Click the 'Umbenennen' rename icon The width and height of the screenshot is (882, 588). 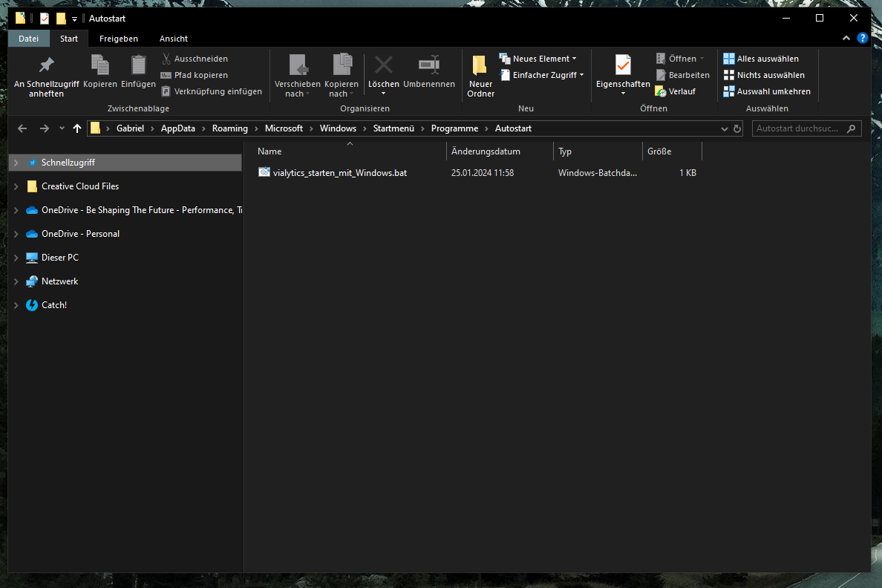[428, 71]
